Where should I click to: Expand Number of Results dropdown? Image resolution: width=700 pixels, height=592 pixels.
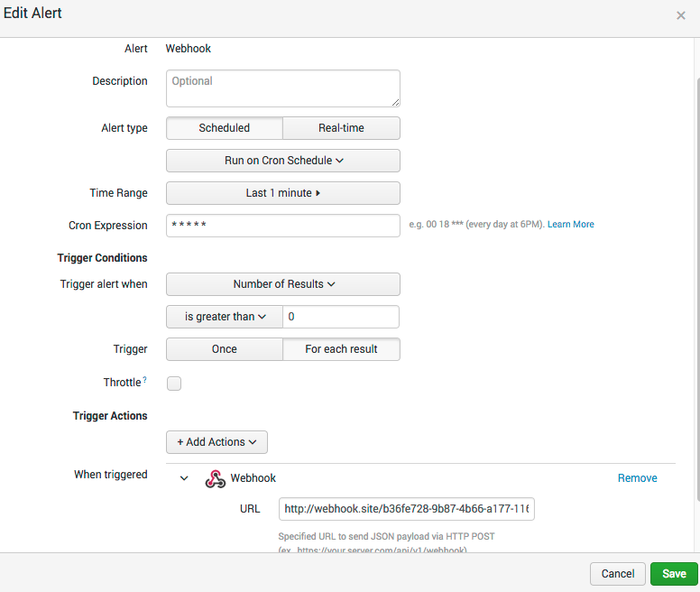pos(283,284)
